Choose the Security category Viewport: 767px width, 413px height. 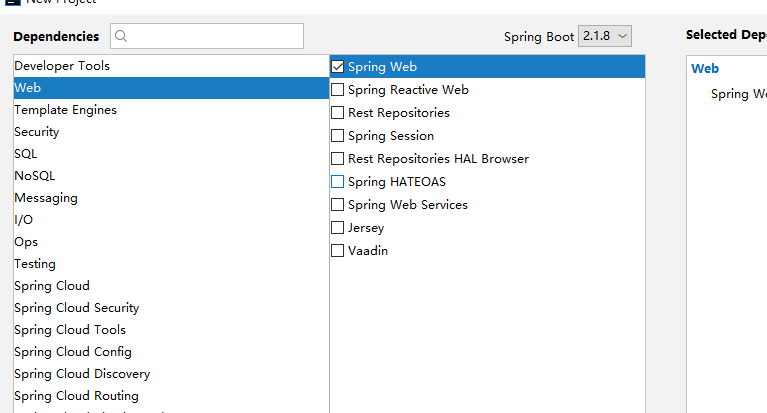point(171,132)
